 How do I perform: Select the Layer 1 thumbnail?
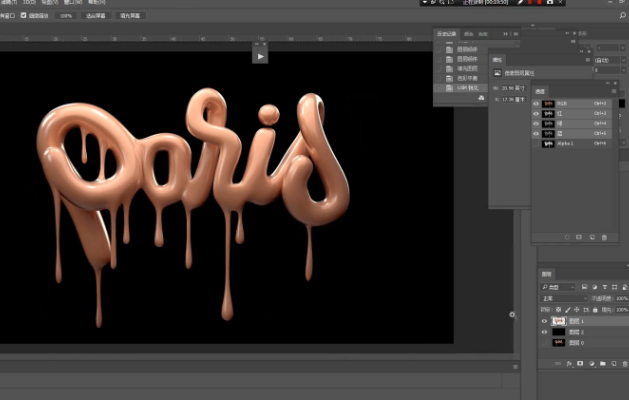coord(558,321)
